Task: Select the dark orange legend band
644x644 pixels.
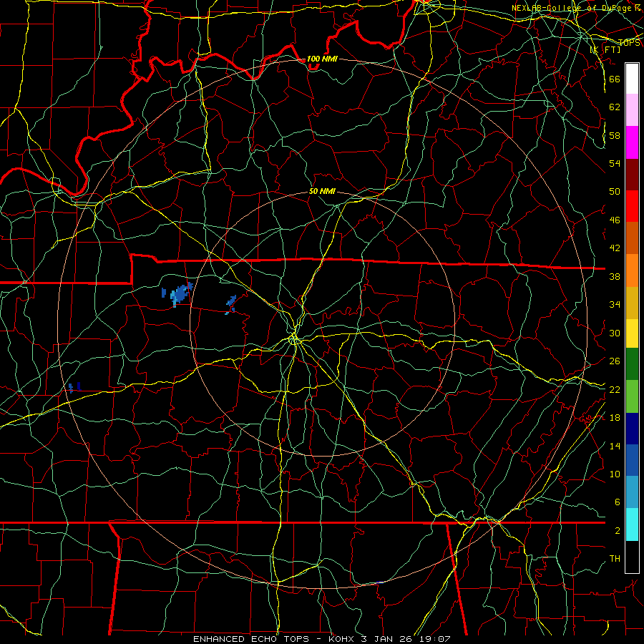Action: [x=632, y=238]
